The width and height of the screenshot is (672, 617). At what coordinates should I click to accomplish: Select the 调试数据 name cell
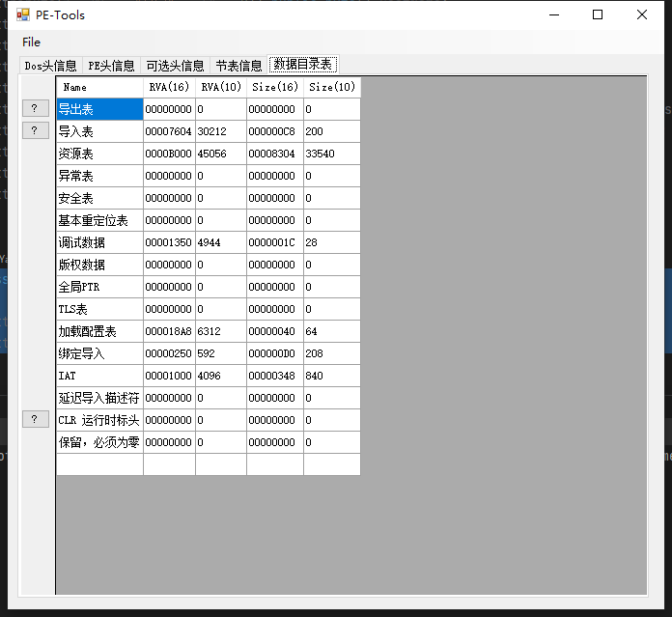coord(99,242)
